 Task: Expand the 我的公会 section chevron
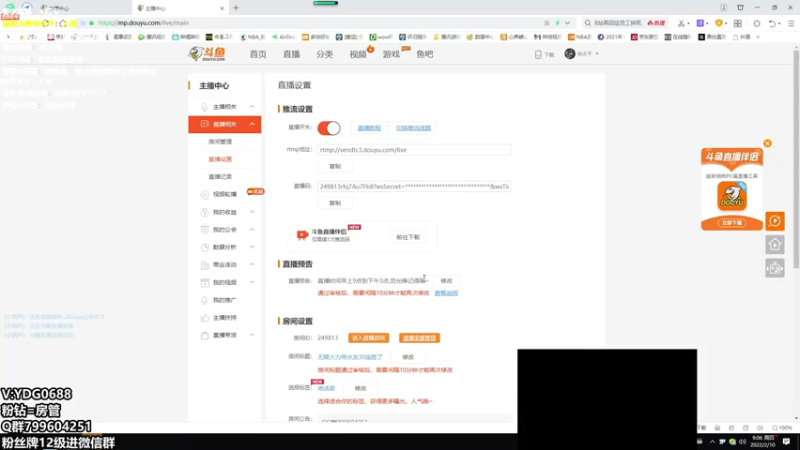pos(252,230)
